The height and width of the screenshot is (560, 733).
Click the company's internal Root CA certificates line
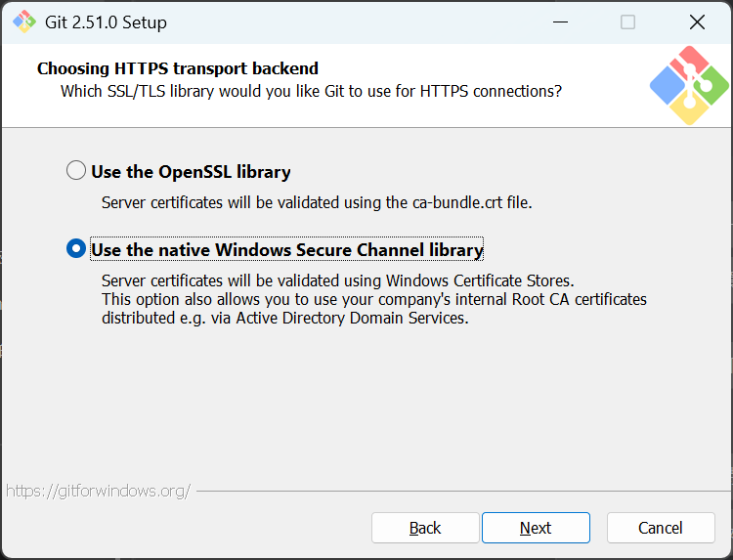[374, 299]
